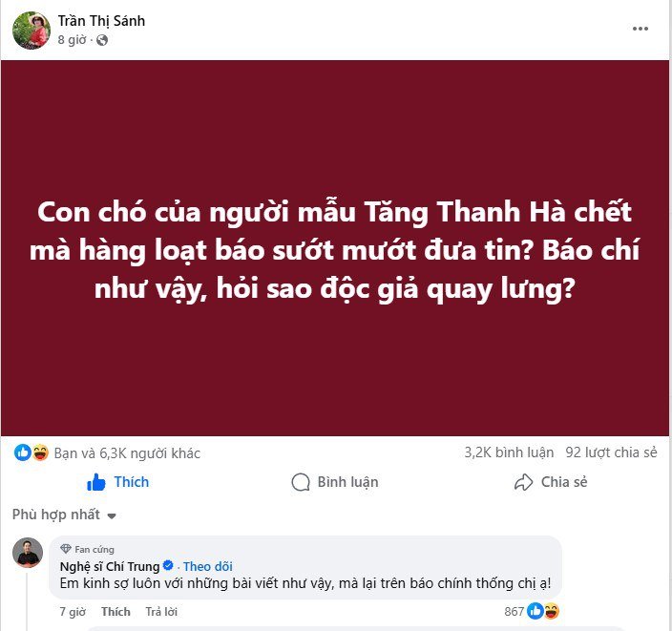Screen dimensions: 672x631
Task: Click the Theo dõi follow link
Action: [208, 566]
